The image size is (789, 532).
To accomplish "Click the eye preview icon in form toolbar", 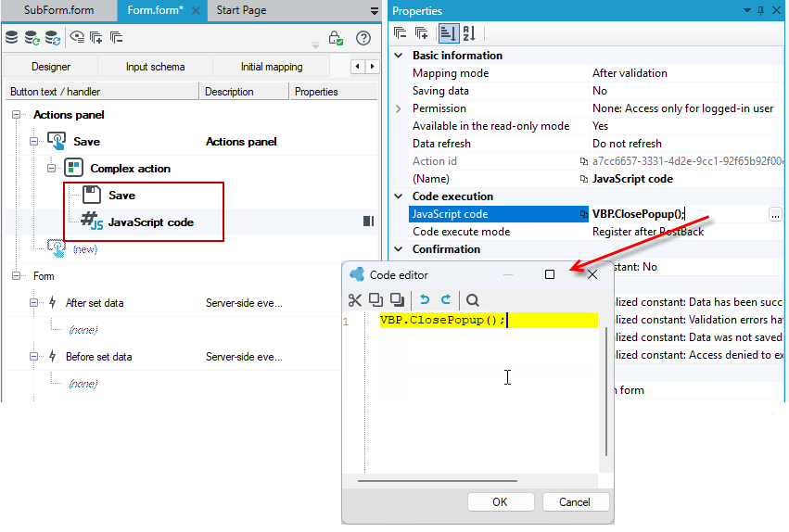I will pyautogui.click(x=77, y=37).
